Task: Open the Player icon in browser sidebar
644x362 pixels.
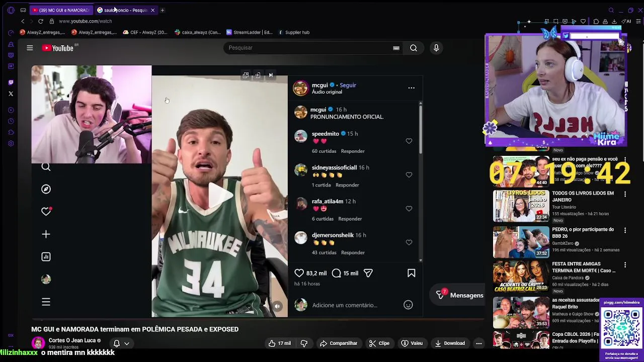Action: click(11, 110)
